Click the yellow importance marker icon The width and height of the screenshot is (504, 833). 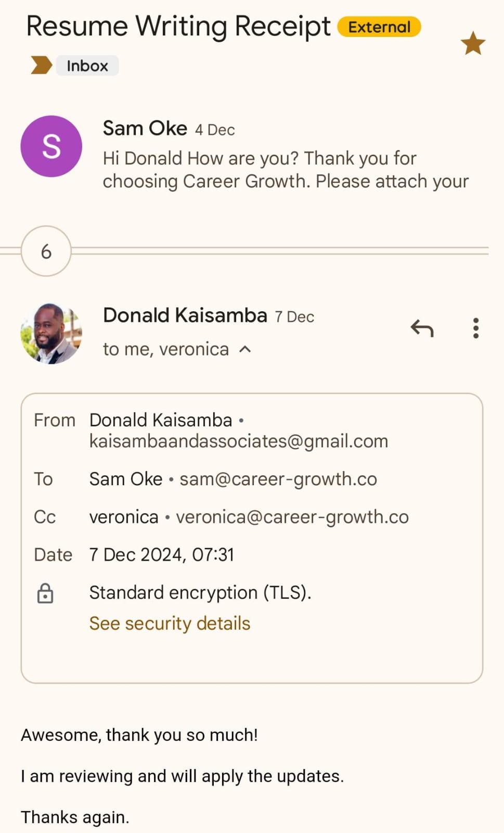tap(42, 66)
